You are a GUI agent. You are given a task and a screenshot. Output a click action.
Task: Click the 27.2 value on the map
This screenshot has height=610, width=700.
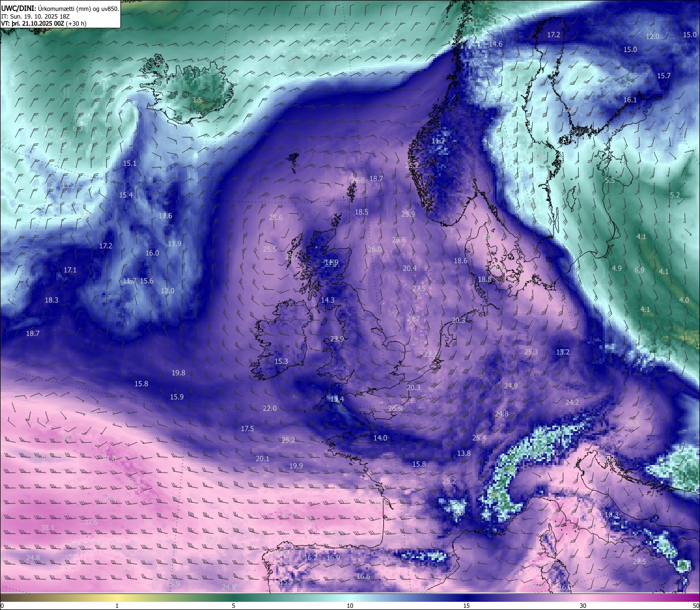430,354
